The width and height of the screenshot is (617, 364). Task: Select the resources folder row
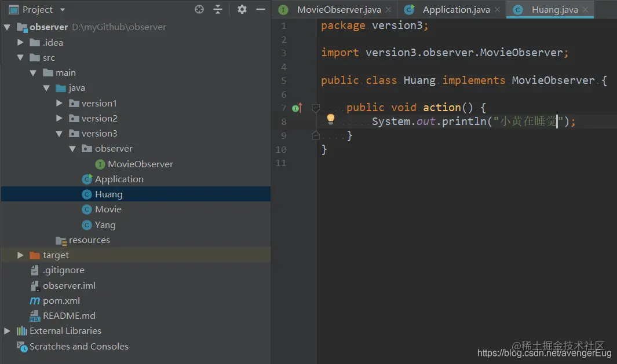(136, 240)
